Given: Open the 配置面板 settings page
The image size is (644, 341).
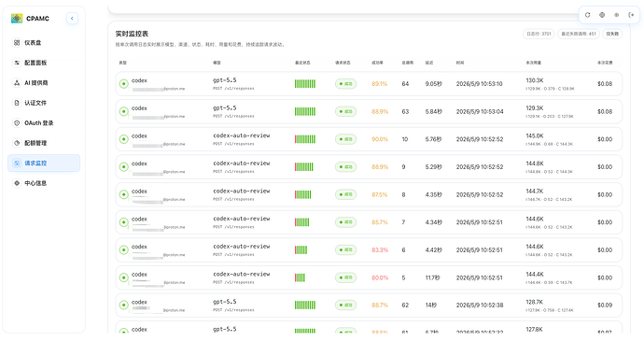Looking at the screenshot, I should (44, 63).
